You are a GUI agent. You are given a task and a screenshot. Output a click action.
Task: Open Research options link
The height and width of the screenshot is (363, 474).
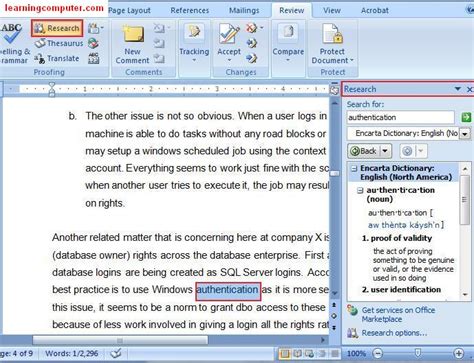(394, 333)
